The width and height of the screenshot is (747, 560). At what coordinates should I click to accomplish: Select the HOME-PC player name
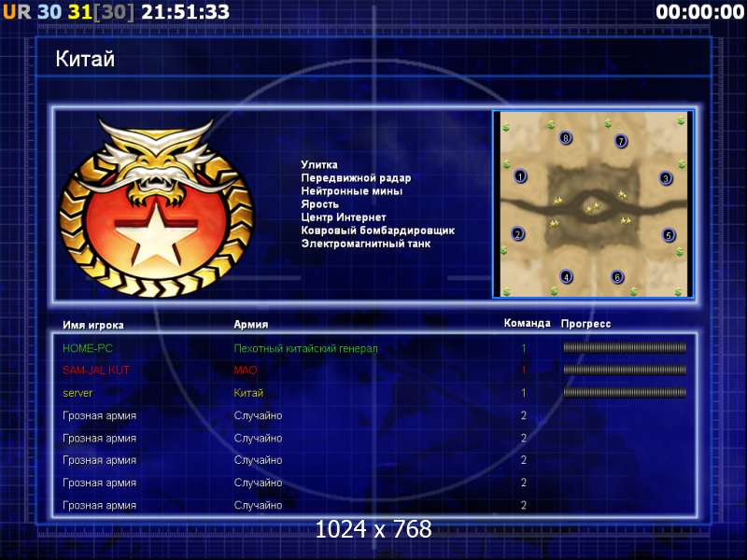pos(88,348)
